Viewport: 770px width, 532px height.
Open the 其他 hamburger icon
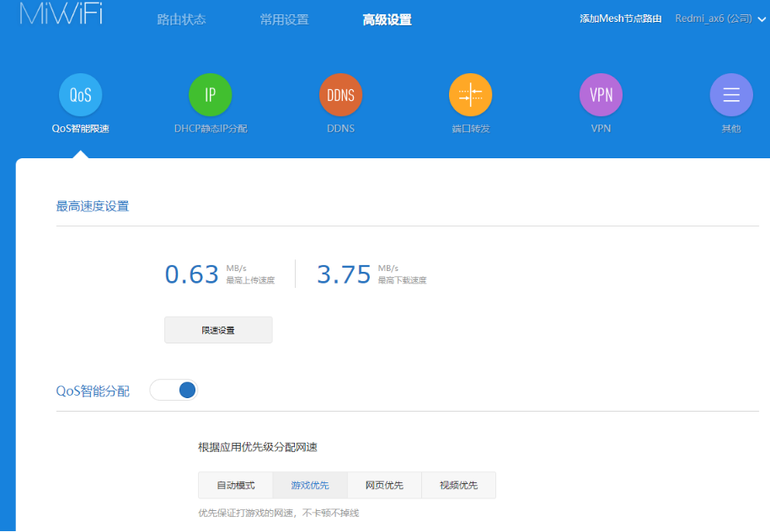(730, 95)
